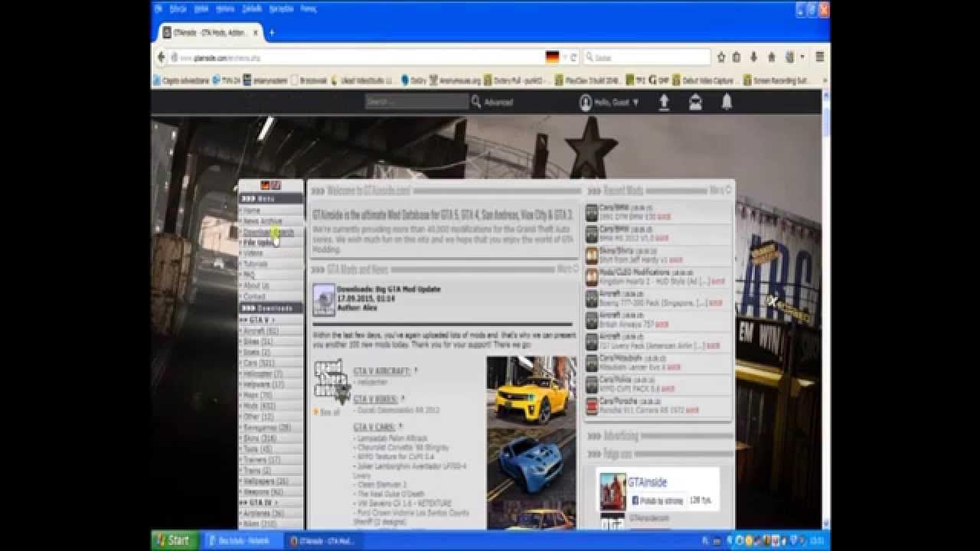Expand the GTA V downloads section header

point(261,319)
